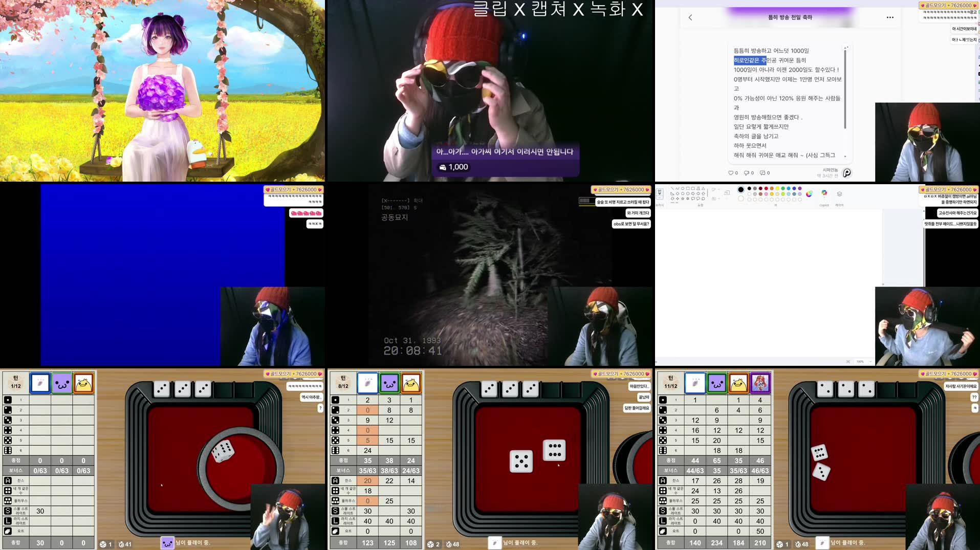Viewport: 980px width, 550px height.
Task: Open Paint's color wheel editor
Action: pyautogui.click(x=809, y=194)
